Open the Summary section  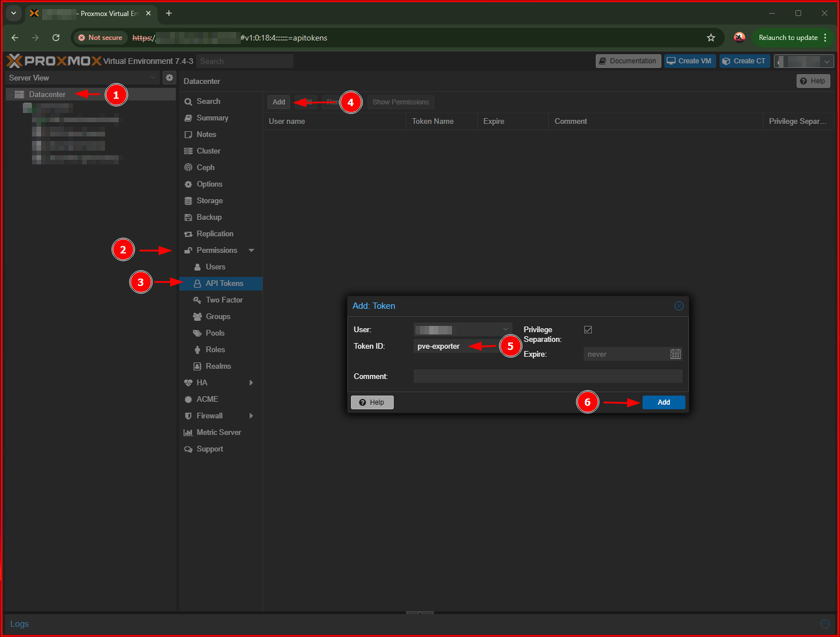click(x=220, y=118)
